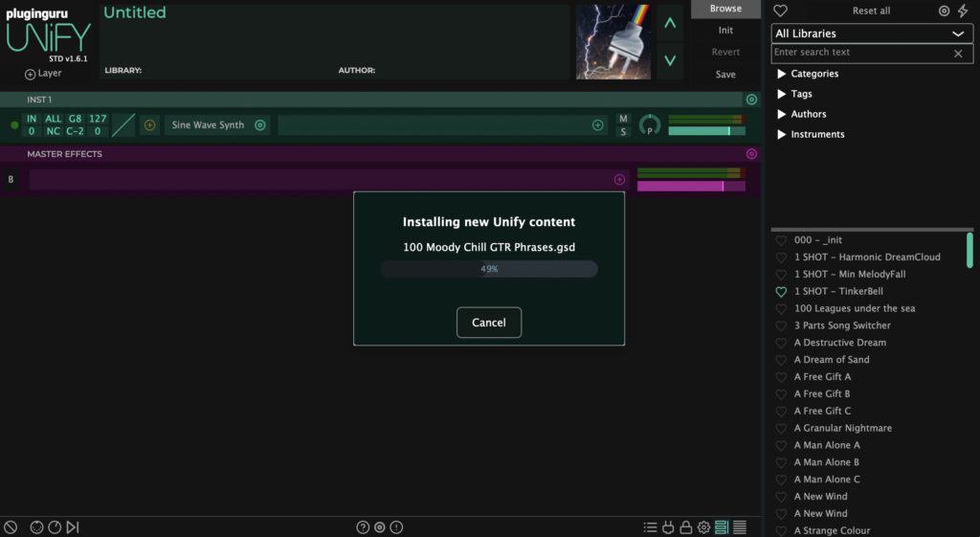Add insert effect on Master Effects row
Screen dimensions: 980x537
[619, 179]
